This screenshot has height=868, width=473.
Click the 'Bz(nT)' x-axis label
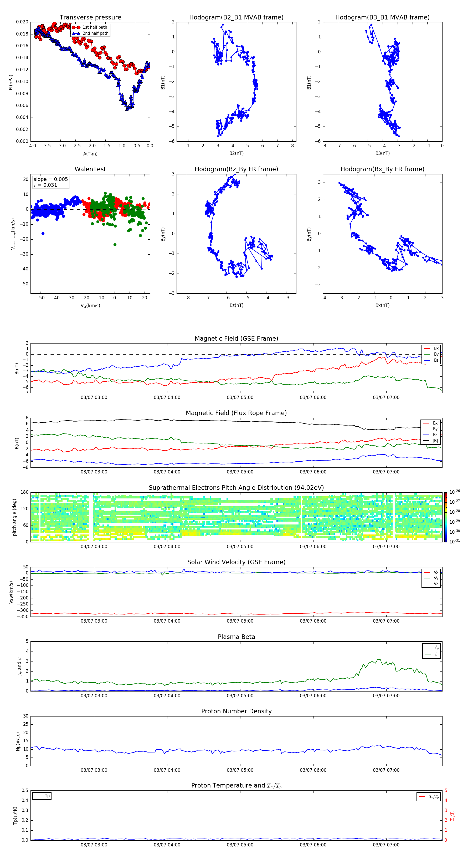pyautogui.click(x=236, y=305)
